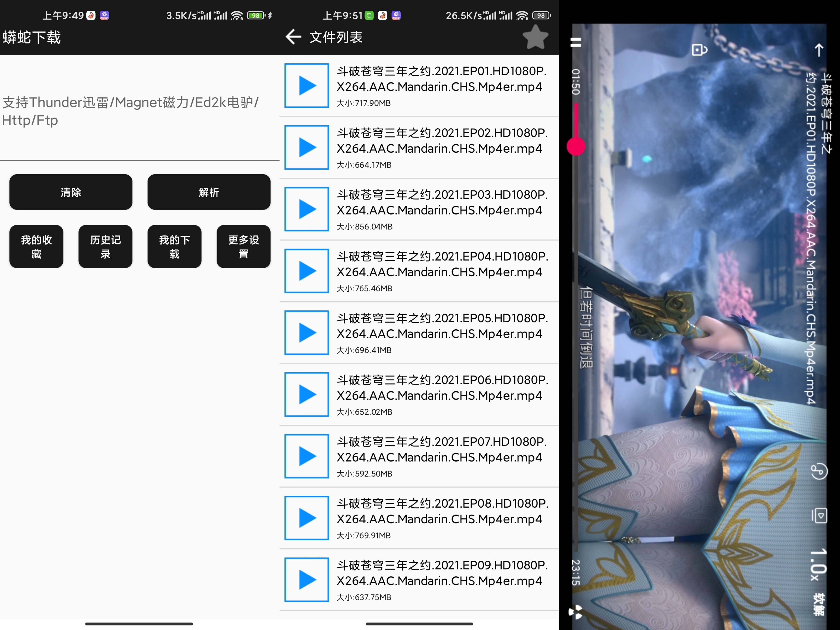Select file name 斗破苍穹三年之约.2021.EP05
The width and height of the screenshot is (840, 630).
tap(442, 326)
